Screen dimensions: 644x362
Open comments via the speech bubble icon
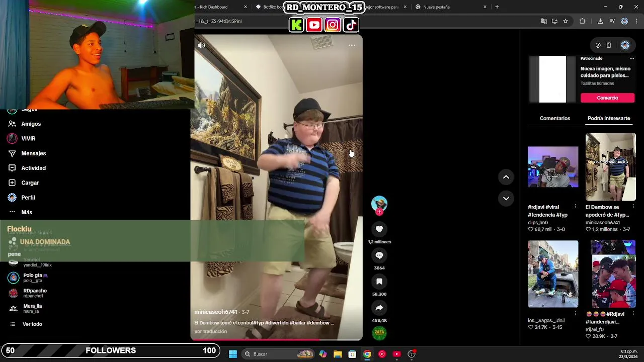[379, 255]
